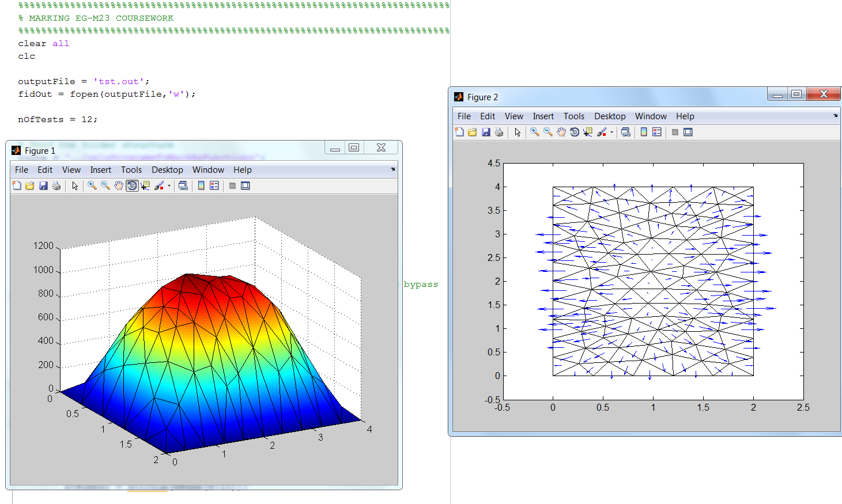Open the Edit menu in Figure 2
842x504 pixels.
coord(488,116)
